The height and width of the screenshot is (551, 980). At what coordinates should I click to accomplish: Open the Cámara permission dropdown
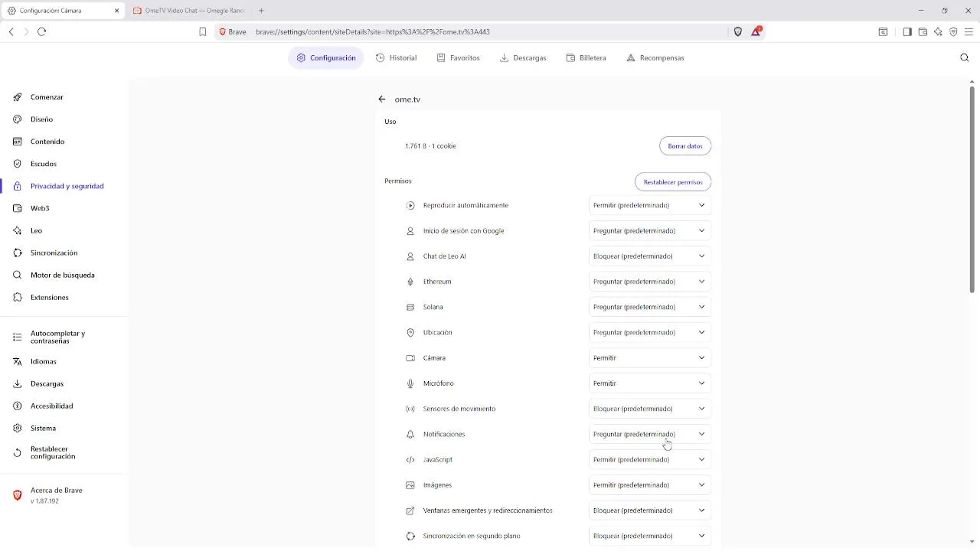click(x=649, y=357)
